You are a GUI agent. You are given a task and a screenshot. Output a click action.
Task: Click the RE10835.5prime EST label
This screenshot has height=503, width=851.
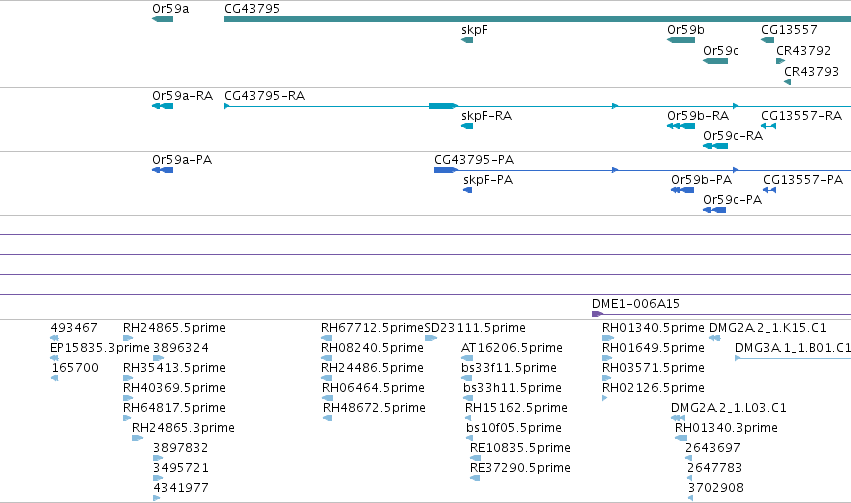click(x=520, y=448)
